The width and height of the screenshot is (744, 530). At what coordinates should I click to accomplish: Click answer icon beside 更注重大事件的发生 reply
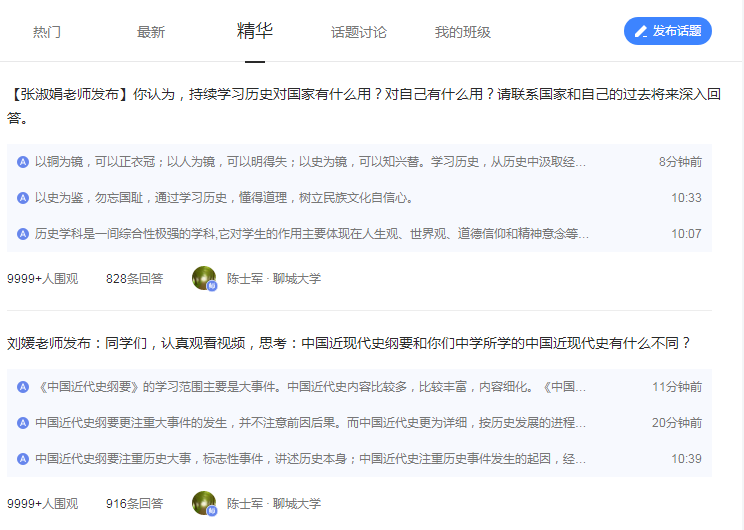23,423
